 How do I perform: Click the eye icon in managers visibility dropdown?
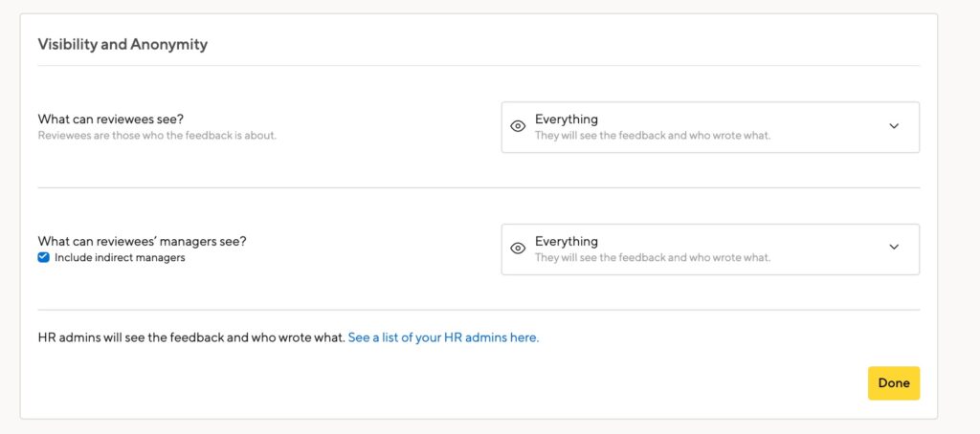518,248
